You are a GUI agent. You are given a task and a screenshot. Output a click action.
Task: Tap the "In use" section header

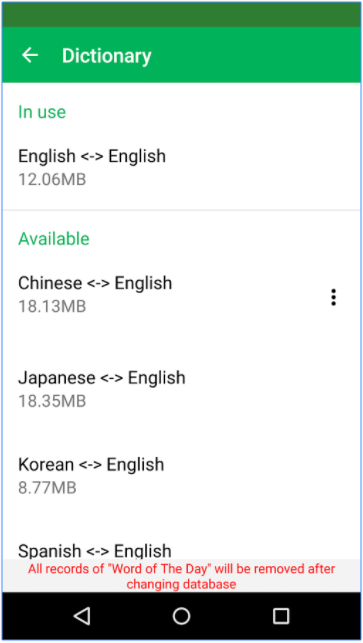point(42,112)
